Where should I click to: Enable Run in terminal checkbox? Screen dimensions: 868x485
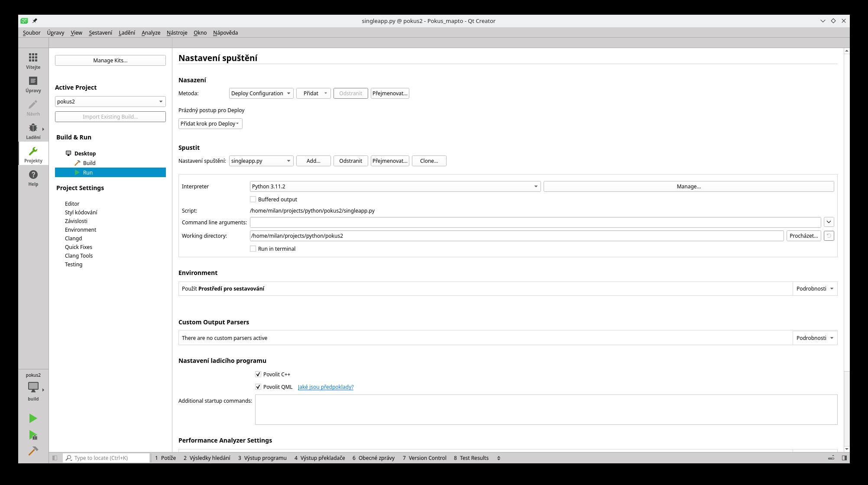pyautogui.click(x=253, y=249)
